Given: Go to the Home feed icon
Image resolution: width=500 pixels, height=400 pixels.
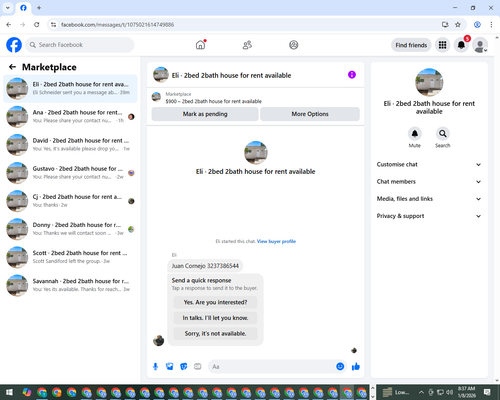Looking at the screenshot, I should (200, 45).
